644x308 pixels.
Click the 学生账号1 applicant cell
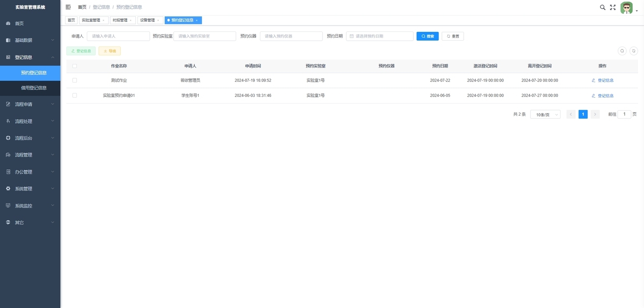tap(190, 96)
